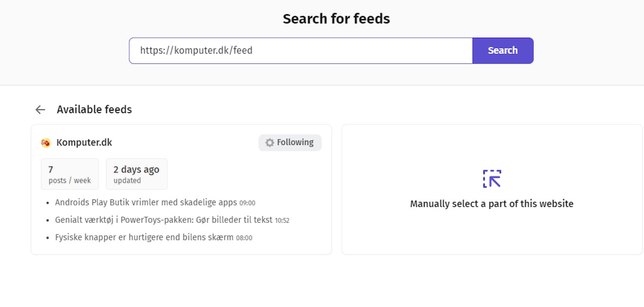Click the 09:00 timestamp on first article
The height and width of the screenshot is (307, 644).
(247, 203)
